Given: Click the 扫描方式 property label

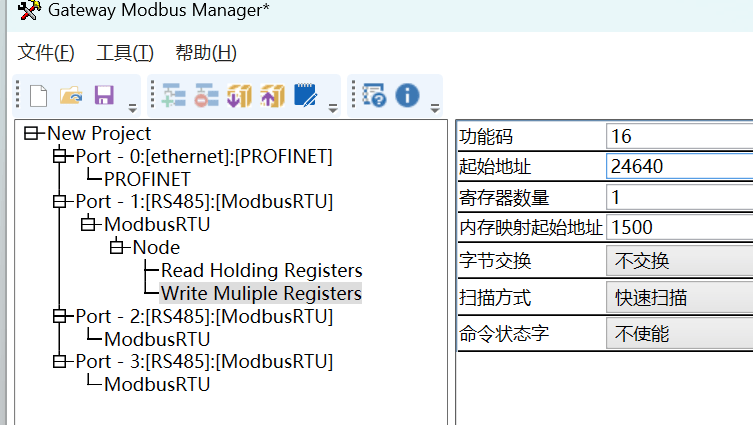Looking at the screenshot, I should click(x=495, y=298).
